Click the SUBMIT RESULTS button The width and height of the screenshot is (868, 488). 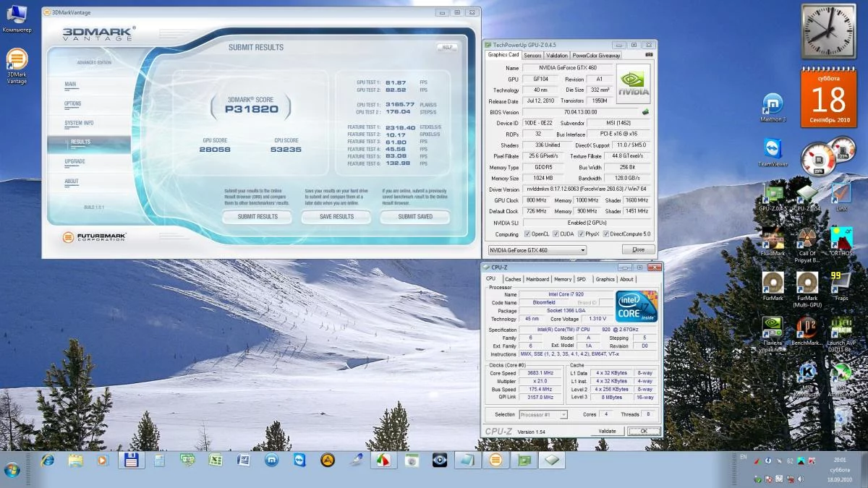click(257, 217)
